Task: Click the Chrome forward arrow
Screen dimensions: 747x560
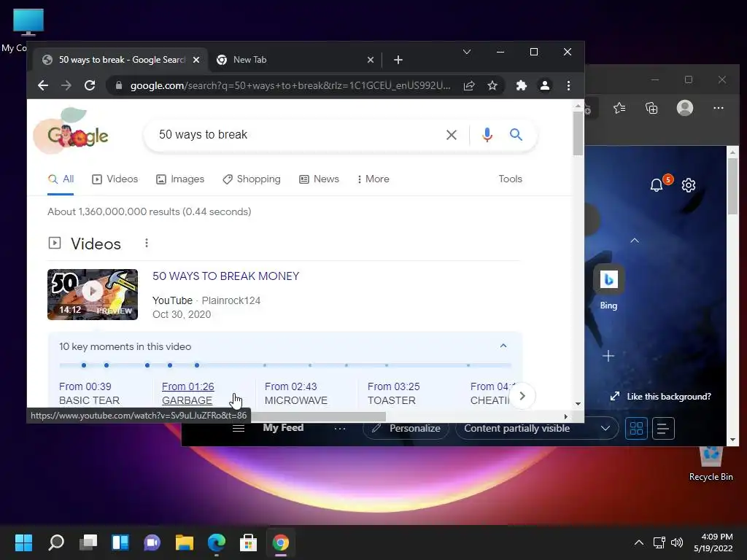Action: [66, 85]
